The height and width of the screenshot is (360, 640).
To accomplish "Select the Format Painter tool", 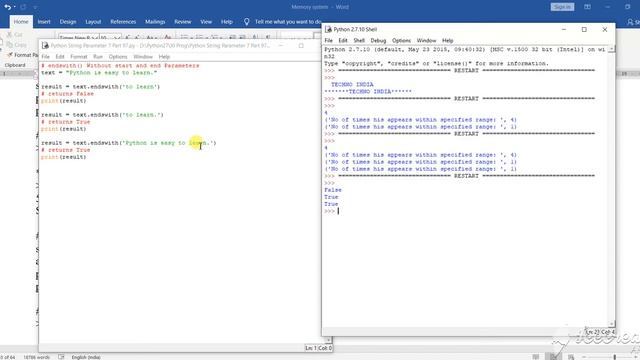I will [x=23, y=55].
